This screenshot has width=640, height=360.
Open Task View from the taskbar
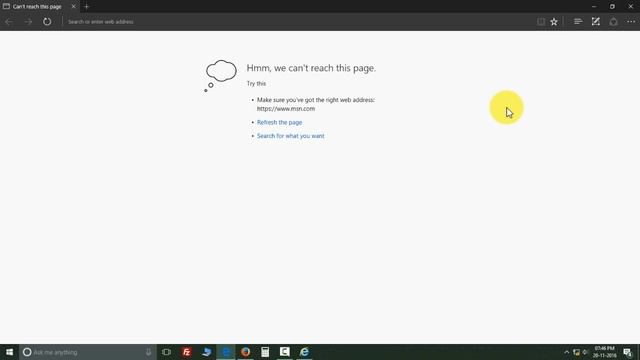(166, 352)
